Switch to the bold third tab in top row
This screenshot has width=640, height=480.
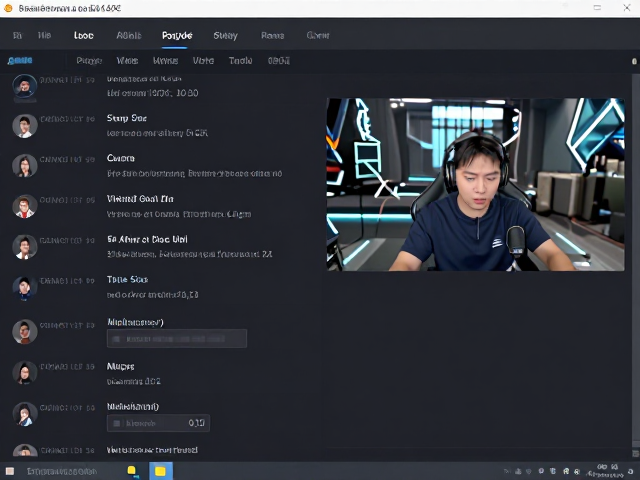[x=84, y=36]
